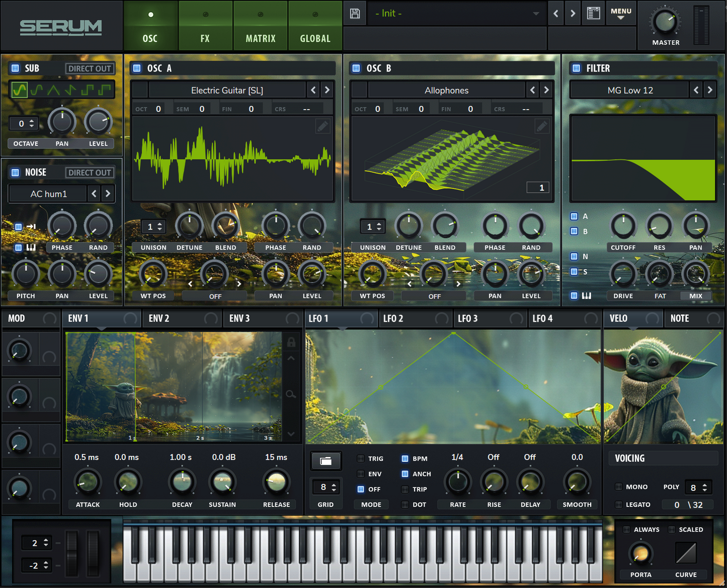
Task: Select previous OSC B wavetable
Action: point(533,90)
